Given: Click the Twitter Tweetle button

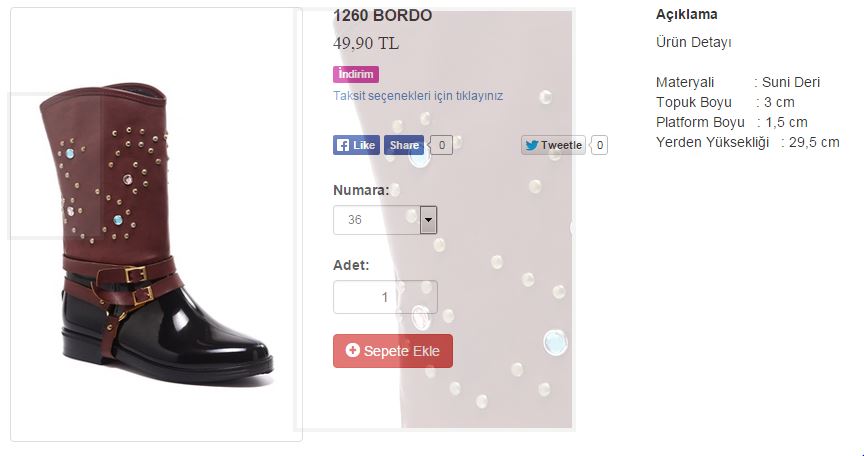Looking at the screenshot, I should (553, 145).
